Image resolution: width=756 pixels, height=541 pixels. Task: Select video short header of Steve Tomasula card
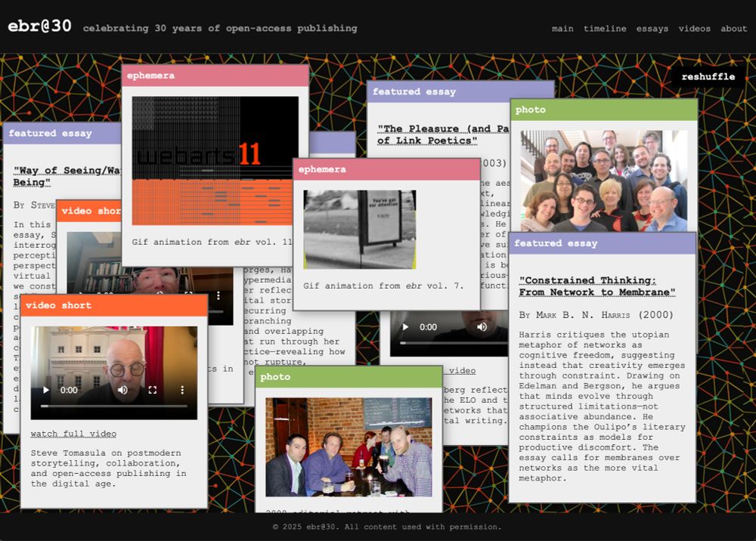pyautogui.click(x=114, y=305)
